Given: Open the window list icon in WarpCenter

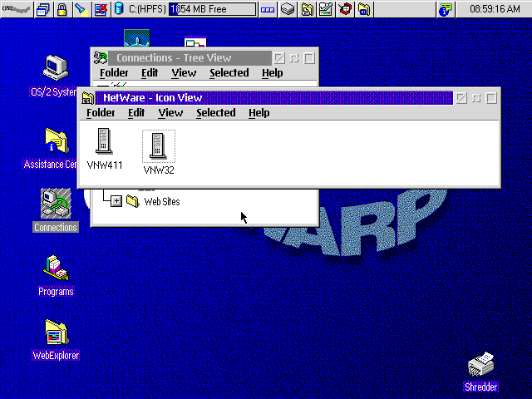Looking at the screenshot, I should coord(43,9).
